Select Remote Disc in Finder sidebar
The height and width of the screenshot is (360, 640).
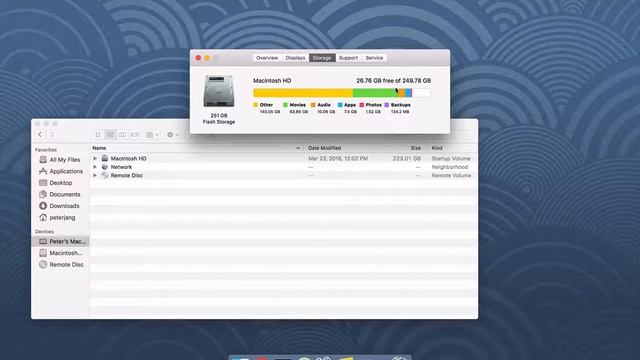60,264
